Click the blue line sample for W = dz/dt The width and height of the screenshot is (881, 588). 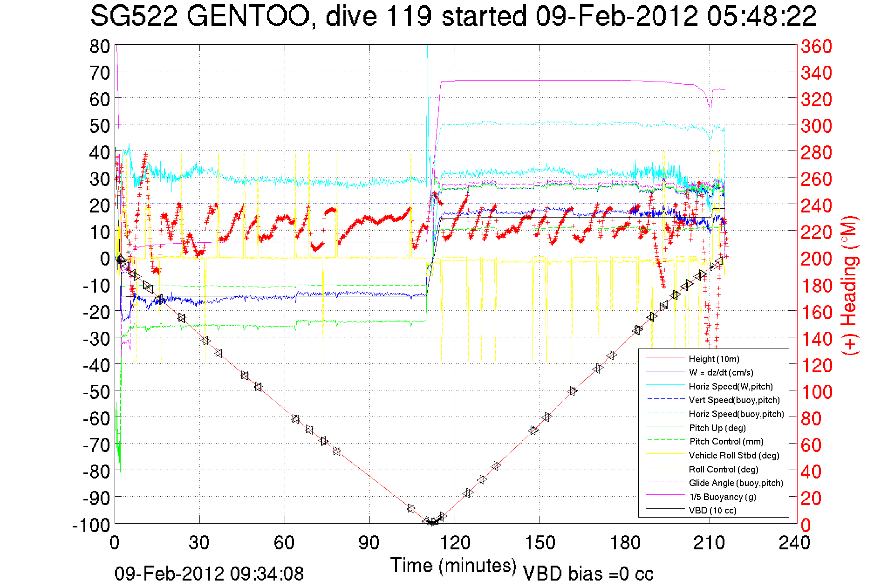click(665, 371)
